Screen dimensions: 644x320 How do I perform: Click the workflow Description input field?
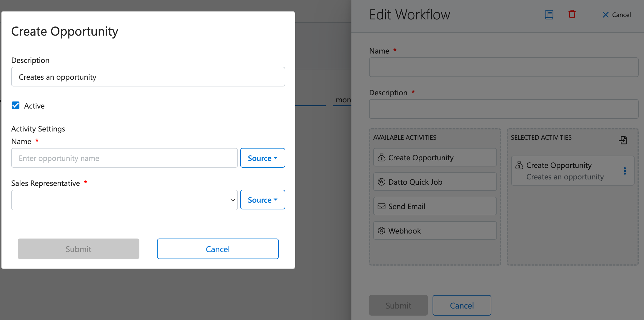(x=504, y=109)
